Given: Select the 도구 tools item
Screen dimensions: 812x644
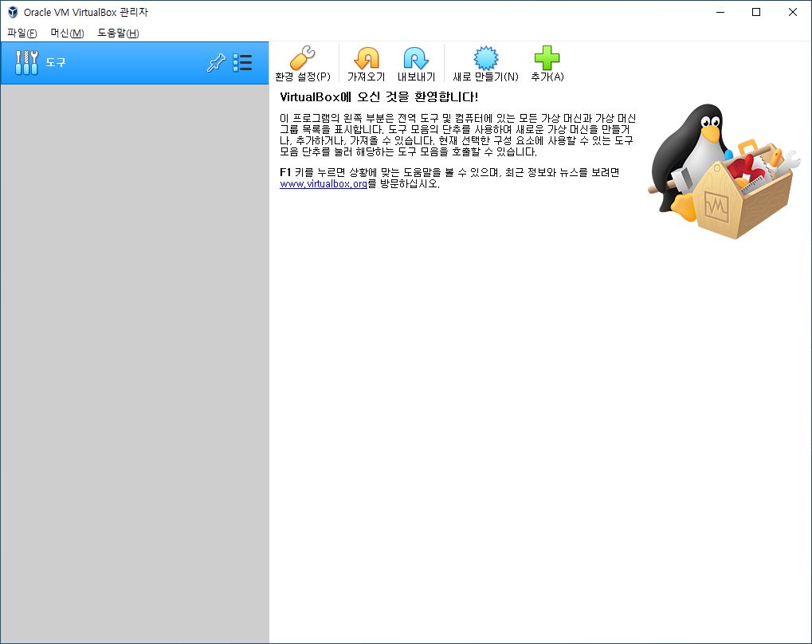Looking at the screenshot, I should pos(135,63).
